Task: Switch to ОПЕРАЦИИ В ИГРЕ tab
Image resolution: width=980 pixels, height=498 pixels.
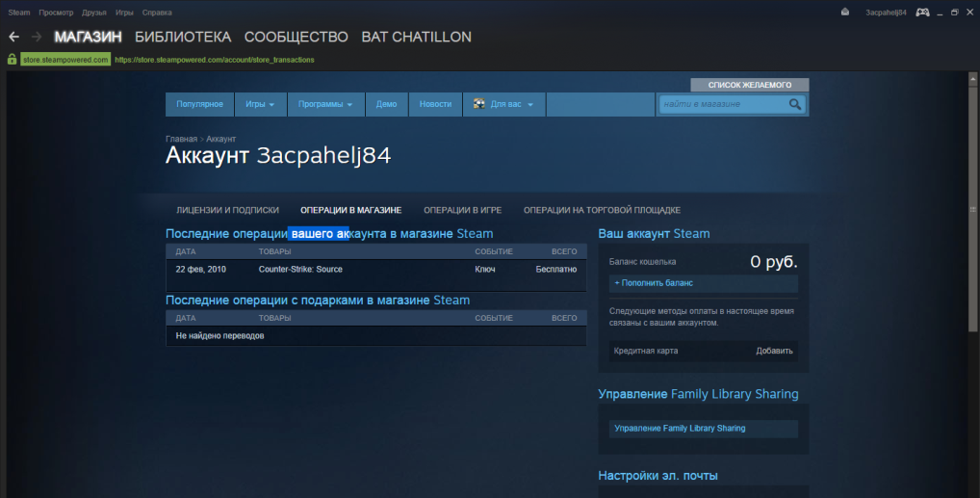Action: click(x=462, y=210)
